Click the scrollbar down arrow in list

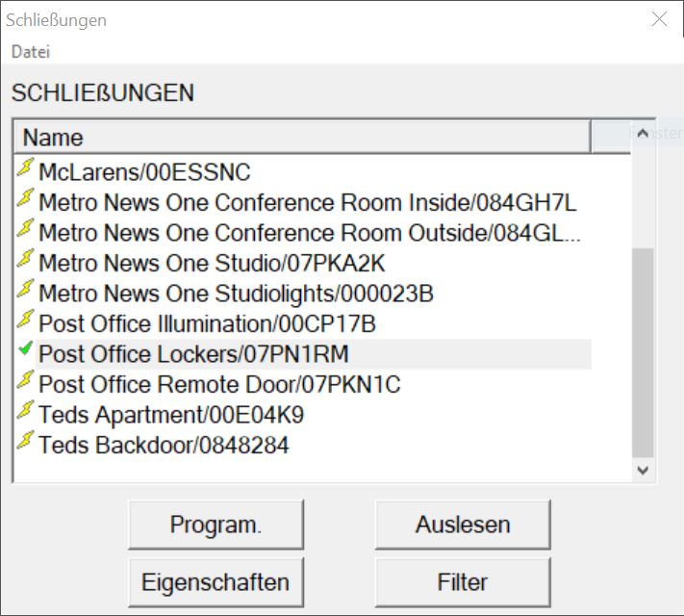(x=643, y=470)
